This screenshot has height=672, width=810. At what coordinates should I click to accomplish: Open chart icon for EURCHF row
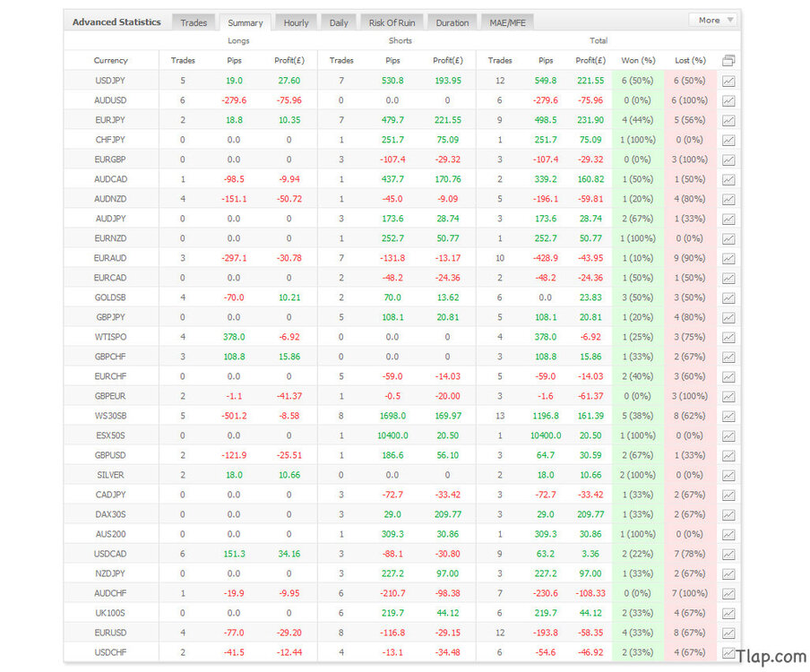[728, 377]
